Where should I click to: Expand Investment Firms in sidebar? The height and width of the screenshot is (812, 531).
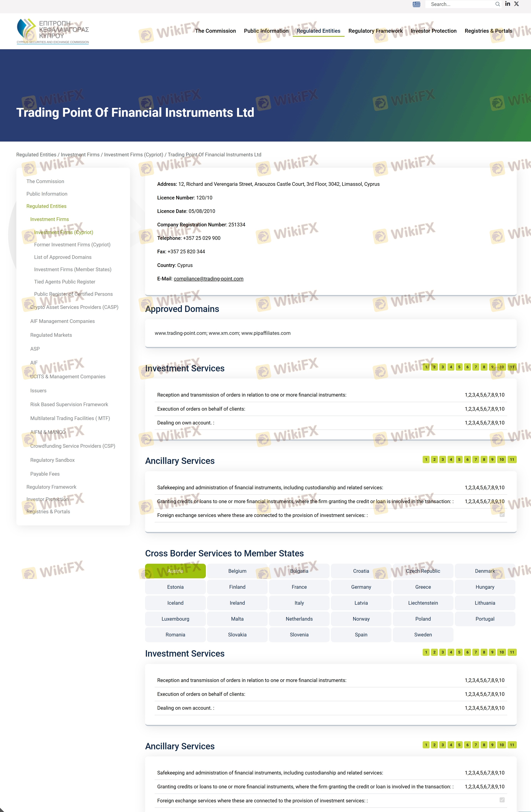point(49,219)
